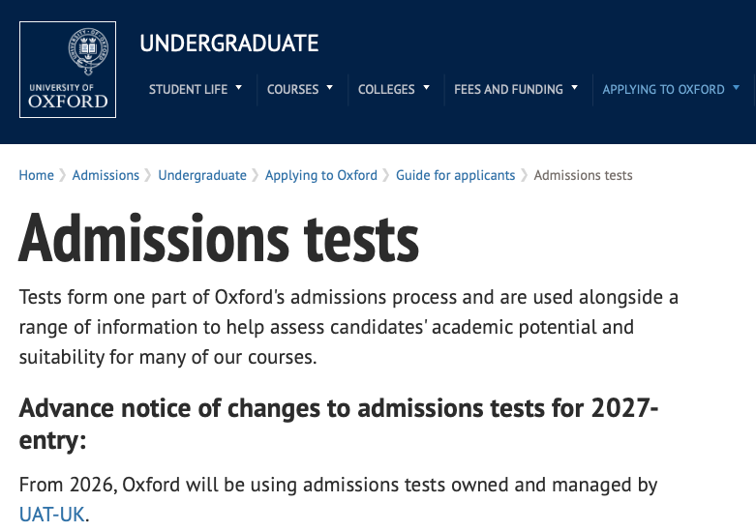Open the Fees and Funding menu

pyautogui.click(x=508, y=89)
